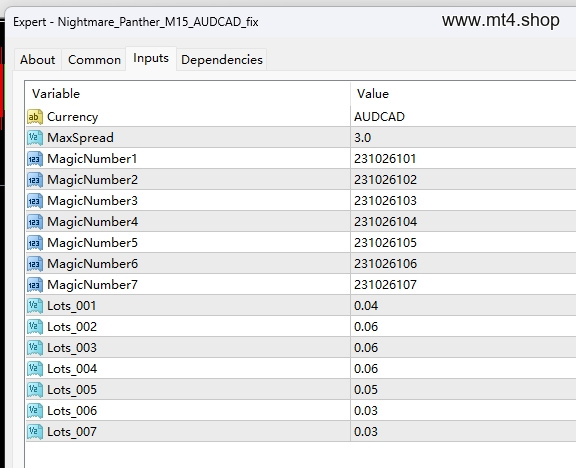This screenshot has height=468, width=576.
Task: Select the MagicNumber3 variable name
Action: (93, 201)
